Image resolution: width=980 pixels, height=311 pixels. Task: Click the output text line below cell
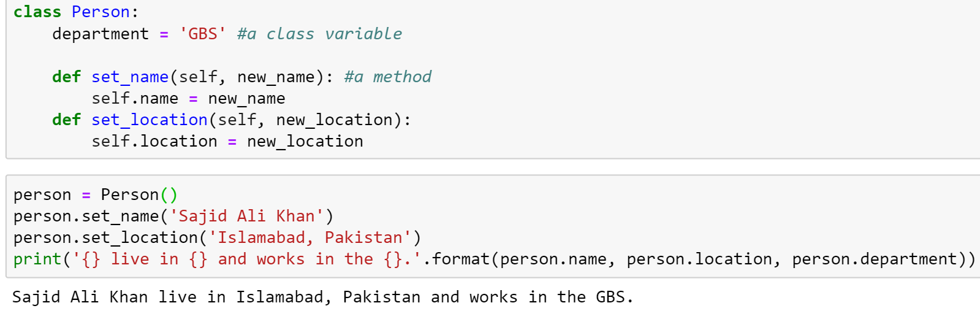pyautogui.click(x=322, y=297)
